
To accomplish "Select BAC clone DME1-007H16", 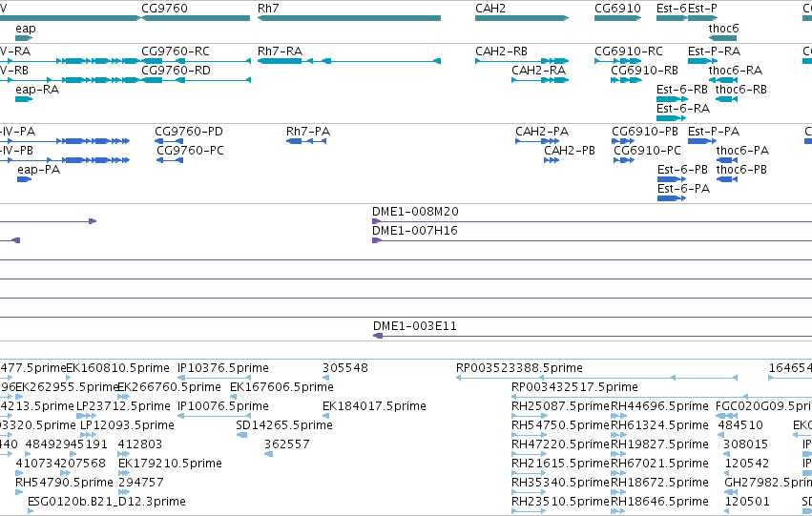I will (x=592, y=240).
